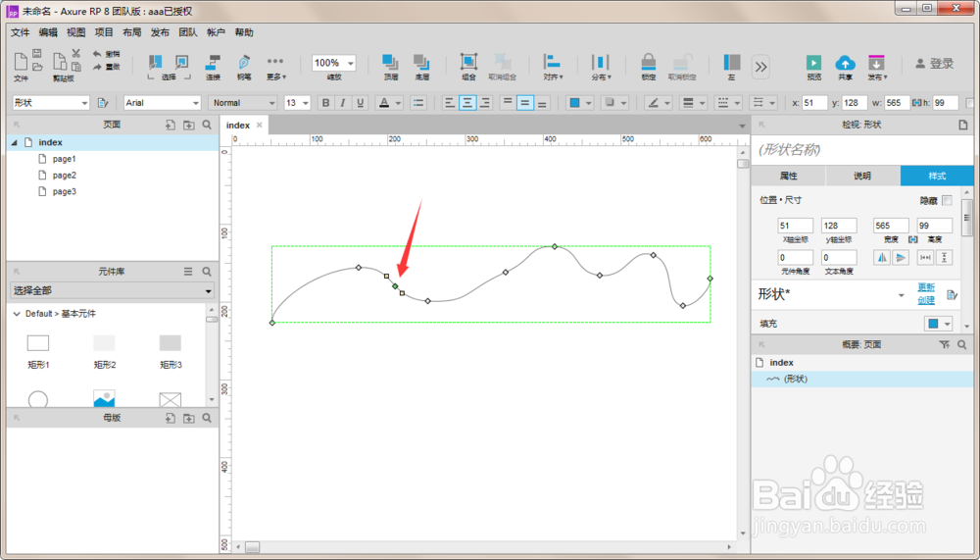The height and width of the screenshot is (560, 980).
Task: Open page1 in the pages tree
Action: click(x=64, y=159)
